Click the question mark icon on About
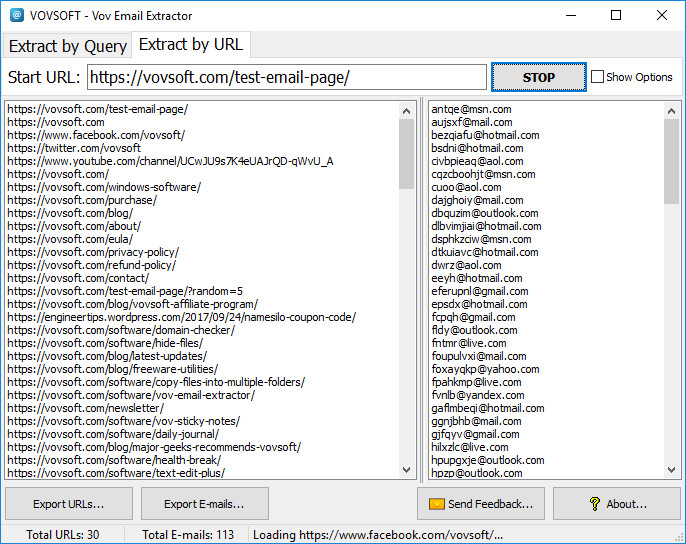This screenshot has height=544, width=686. [x=595, y=504]
